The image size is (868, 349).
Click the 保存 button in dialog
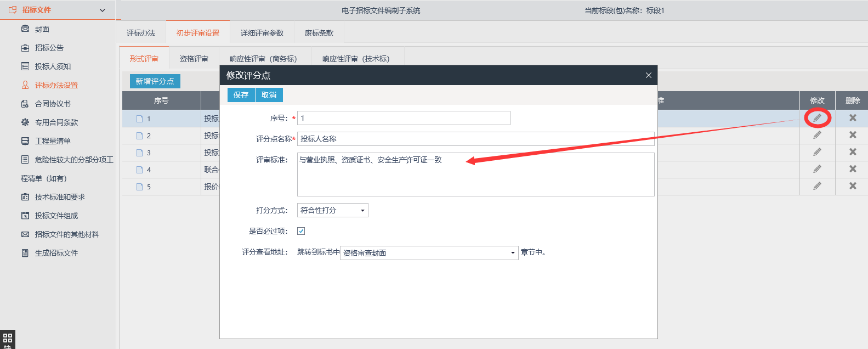coord(241,95)
